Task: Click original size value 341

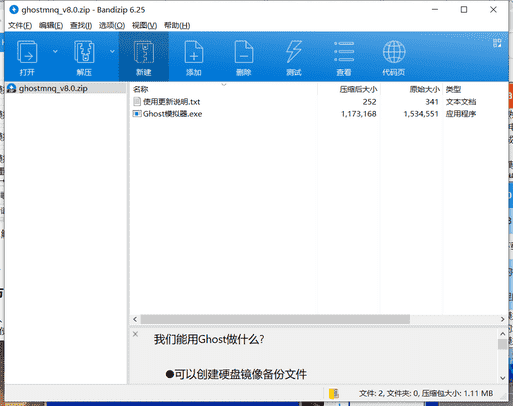Action: [432, 102]
